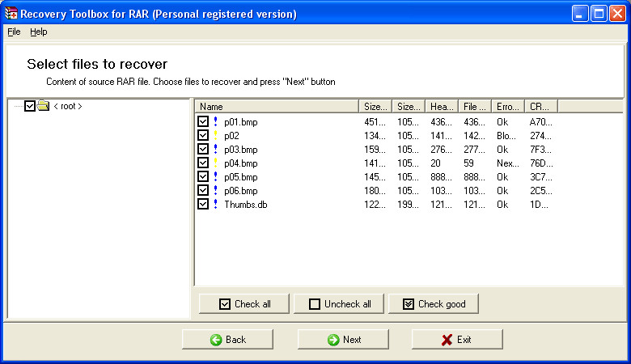Uncheck p06.bmp in the file list

[203, 190]
